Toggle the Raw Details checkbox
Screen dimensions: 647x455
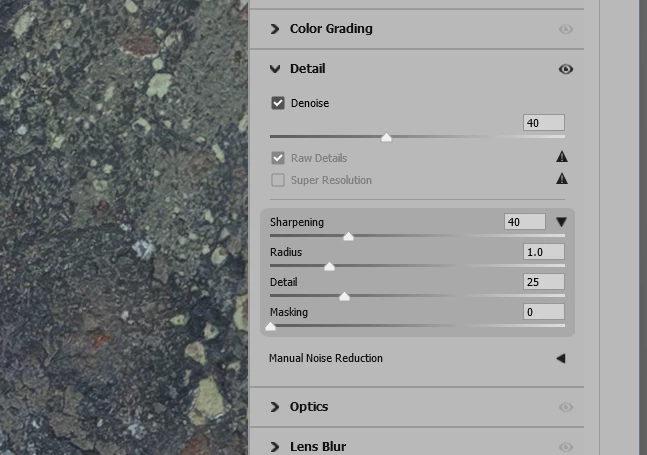point(278,158)
